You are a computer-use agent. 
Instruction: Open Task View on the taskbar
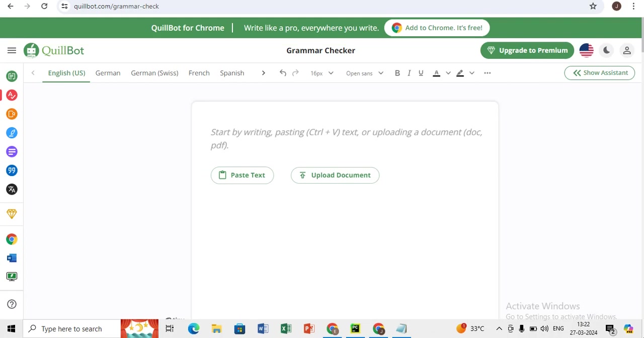(170, 329)
